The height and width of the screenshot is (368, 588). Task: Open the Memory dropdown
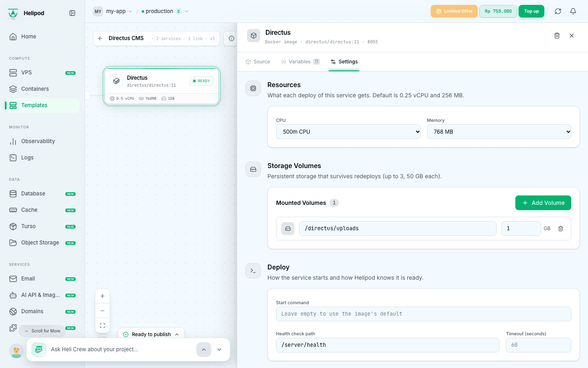pyautogui.click(x=499, y=132)
